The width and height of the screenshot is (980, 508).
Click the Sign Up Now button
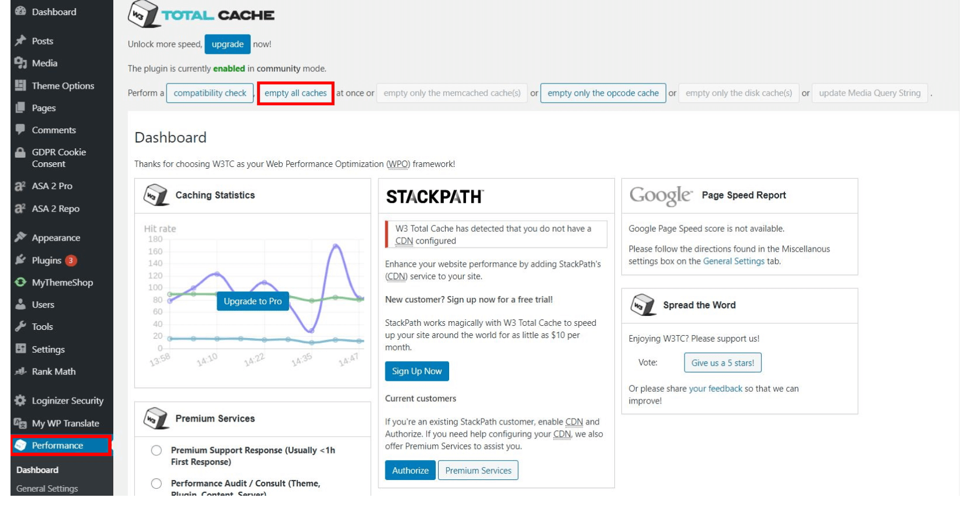click(417, 371)
